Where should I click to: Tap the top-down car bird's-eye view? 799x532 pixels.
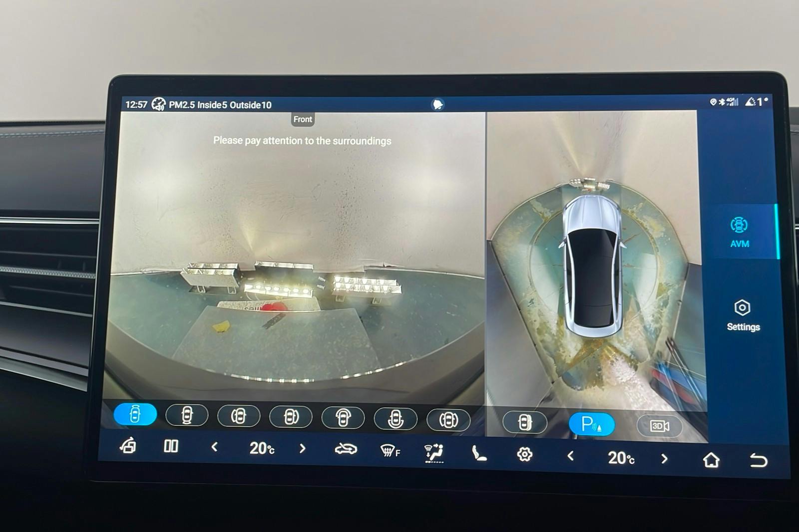click(x=593, y=265)
